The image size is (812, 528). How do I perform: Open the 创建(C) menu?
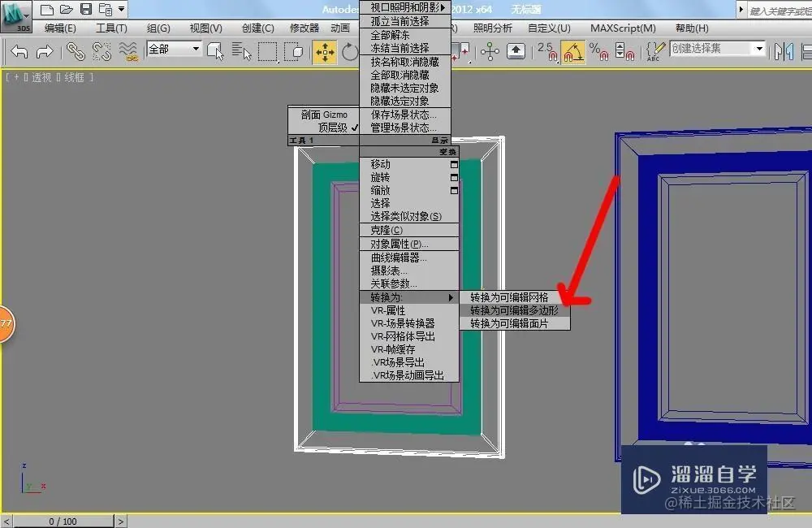pyautogui.click(x=258, y=28)
